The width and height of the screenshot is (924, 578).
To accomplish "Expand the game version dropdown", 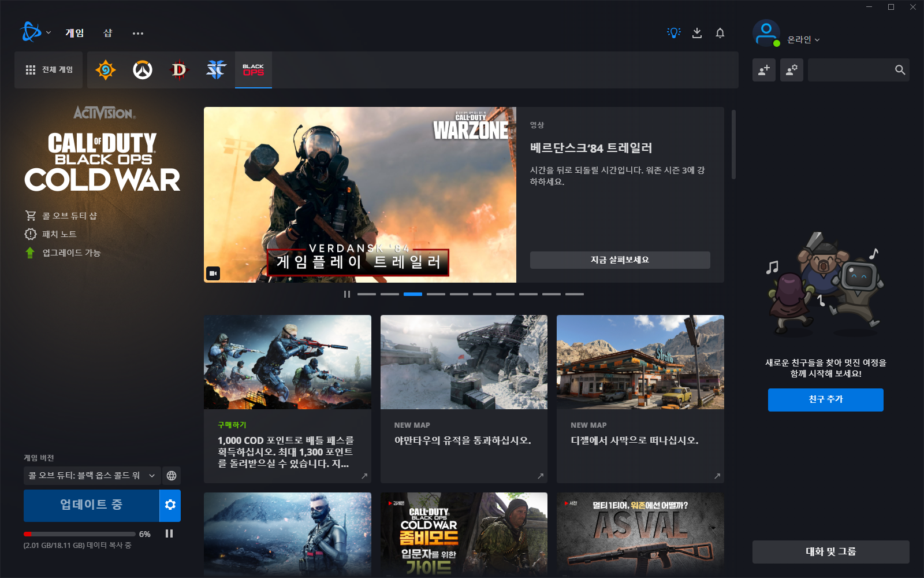I will pyautogui.click(x=92, y=476).
